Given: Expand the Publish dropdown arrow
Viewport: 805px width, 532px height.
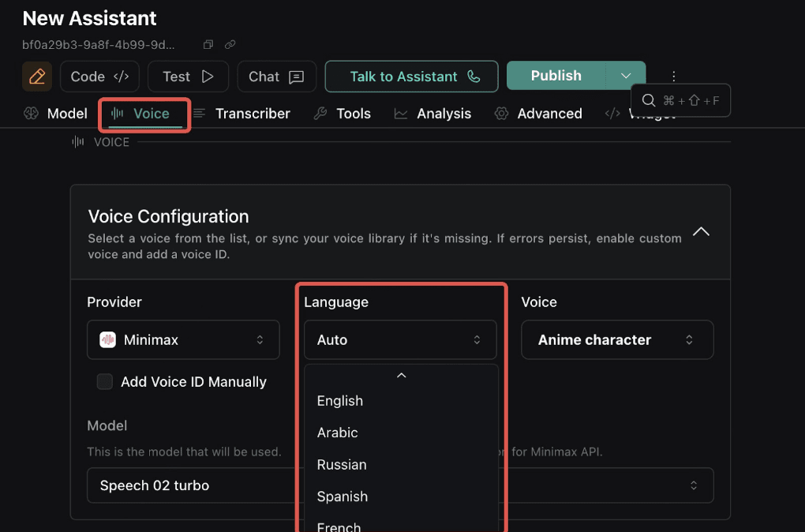Looking at the screenshot, I should click(626, 76).
